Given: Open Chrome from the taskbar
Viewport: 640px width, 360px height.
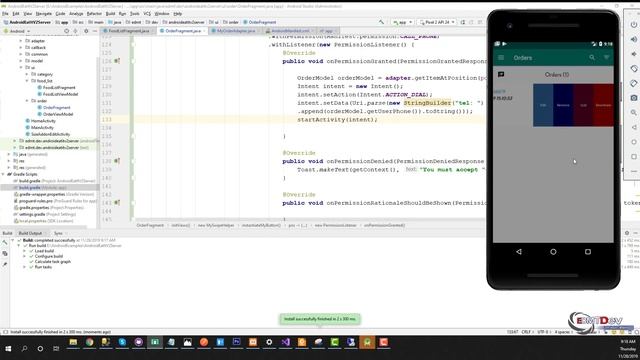Looking at the screenshot, I should (x=89, y=342).
